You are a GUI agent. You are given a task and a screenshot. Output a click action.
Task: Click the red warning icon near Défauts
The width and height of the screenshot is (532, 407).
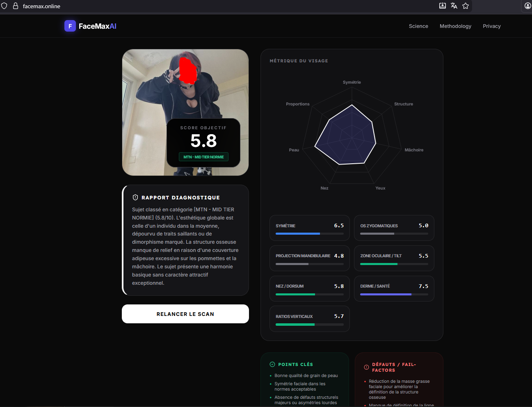point(366,367)
